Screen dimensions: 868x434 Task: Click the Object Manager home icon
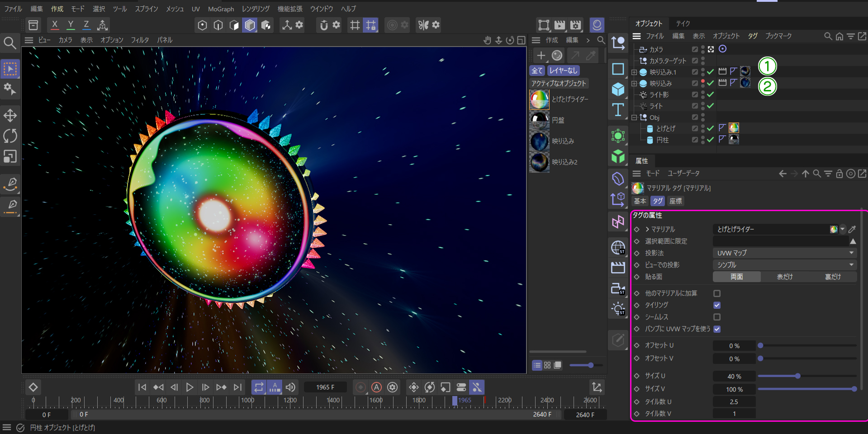pyautogui.click(x=840, y=36)
